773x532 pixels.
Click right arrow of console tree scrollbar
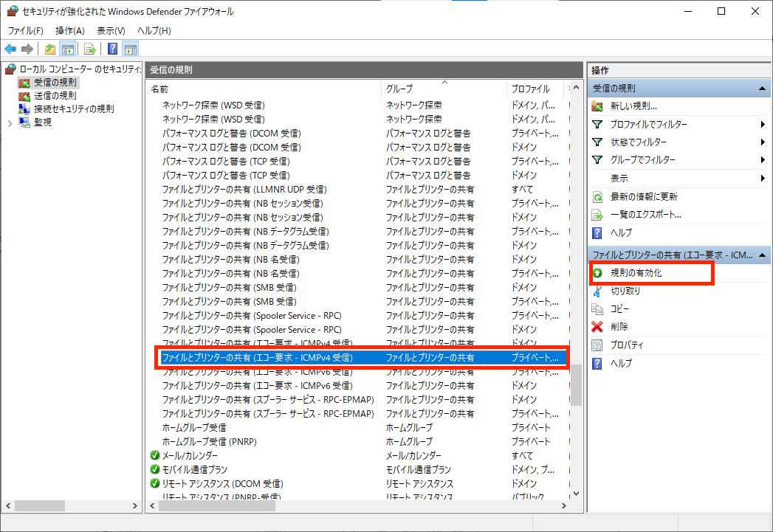134,506
